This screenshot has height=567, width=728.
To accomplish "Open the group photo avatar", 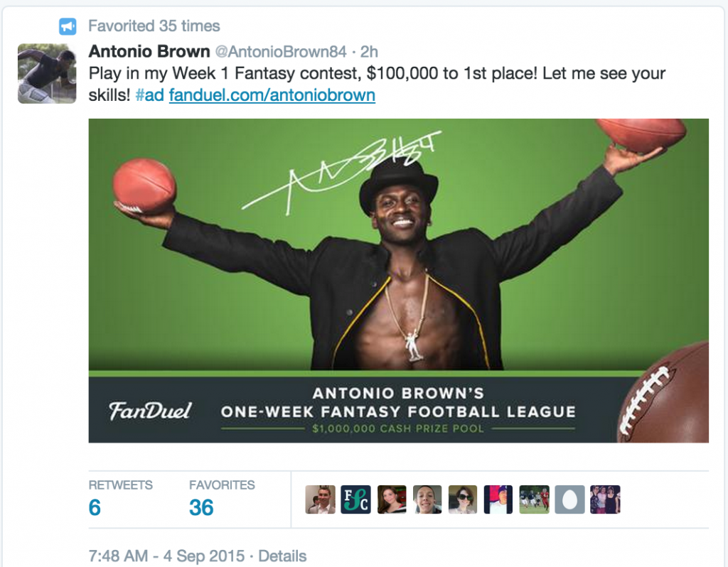I will (605, 499).
